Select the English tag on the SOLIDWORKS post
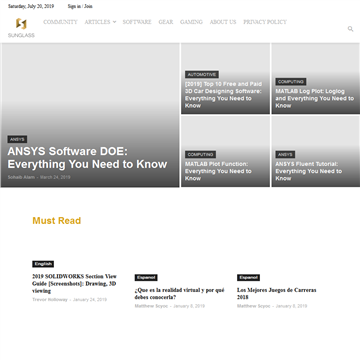This screenshot has height=360, width=360. (43, 264)
